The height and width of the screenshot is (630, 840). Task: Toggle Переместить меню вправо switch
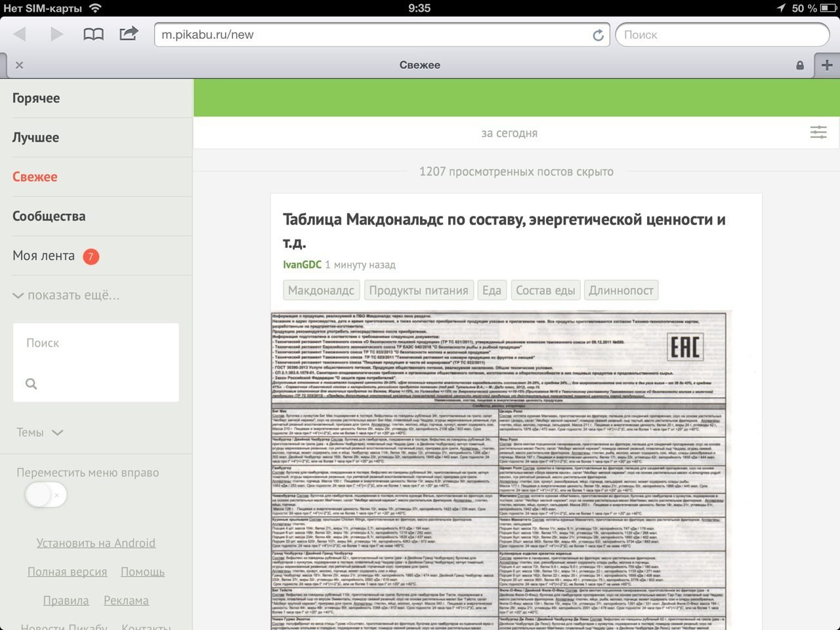pyautogui.click(x=46, y=495)
